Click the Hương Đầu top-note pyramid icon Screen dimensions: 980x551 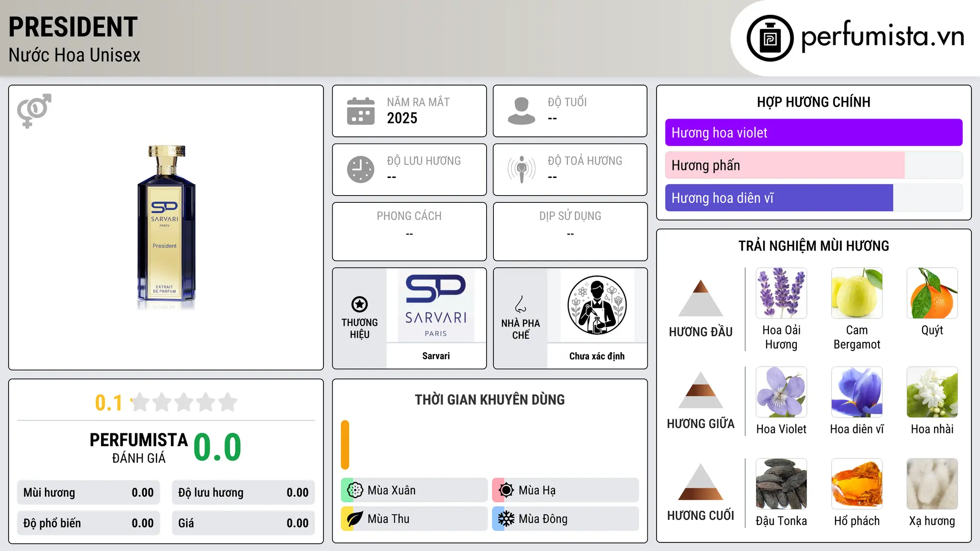point(701,298)
